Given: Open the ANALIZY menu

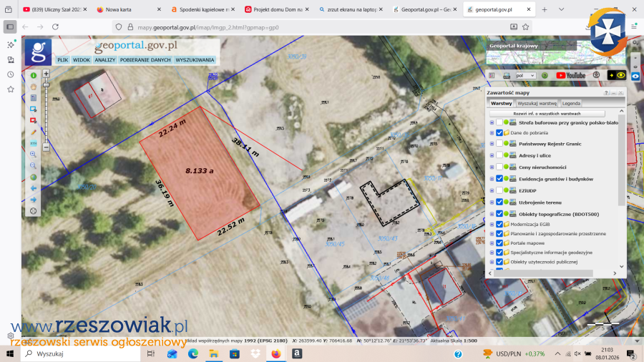Looking at the screenshot, I should tap(105, 60).
